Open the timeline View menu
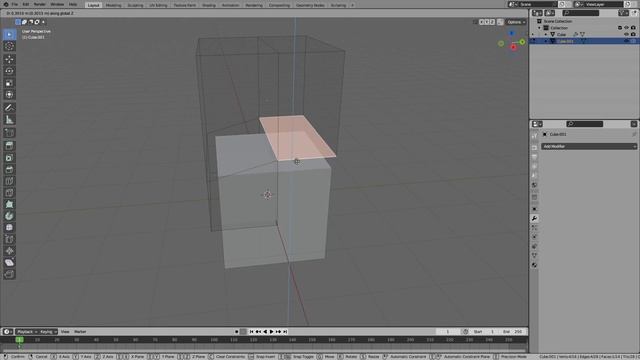Viewport: 640px width, 360px height. pyautogui.click(x=65, y=332)
